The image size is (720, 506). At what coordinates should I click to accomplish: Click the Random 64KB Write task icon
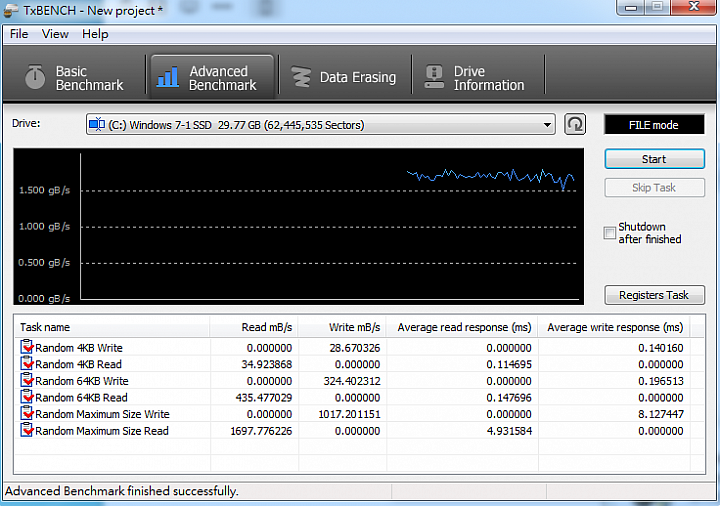tap(27, 380)
